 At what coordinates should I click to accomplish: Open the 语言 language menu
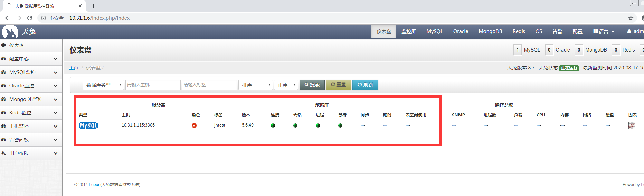(604, 31)
